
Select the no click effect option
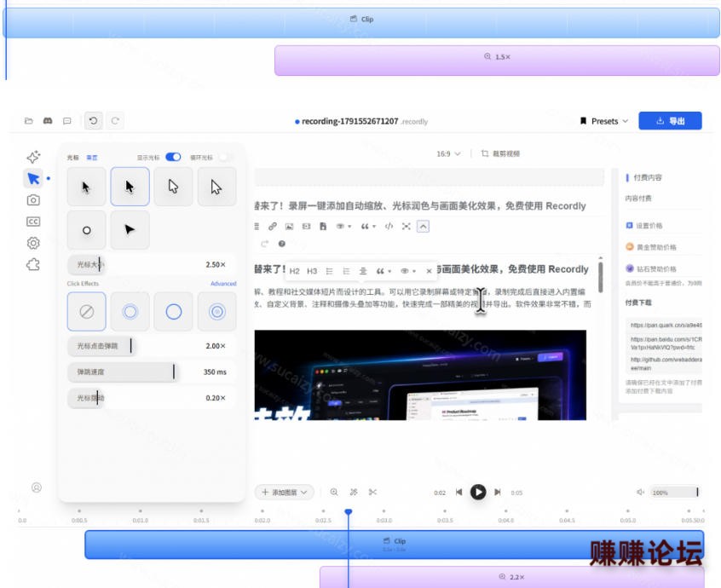click(x=86, y=312)
